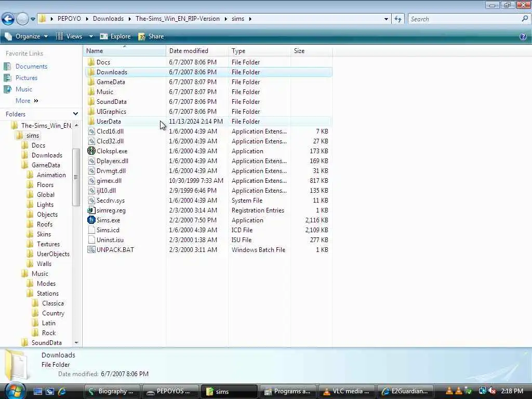Image resolution: width=532 pixels, height=399 pixels.
Task: Sort by Date modified column header
Action: tap(197, 51)
